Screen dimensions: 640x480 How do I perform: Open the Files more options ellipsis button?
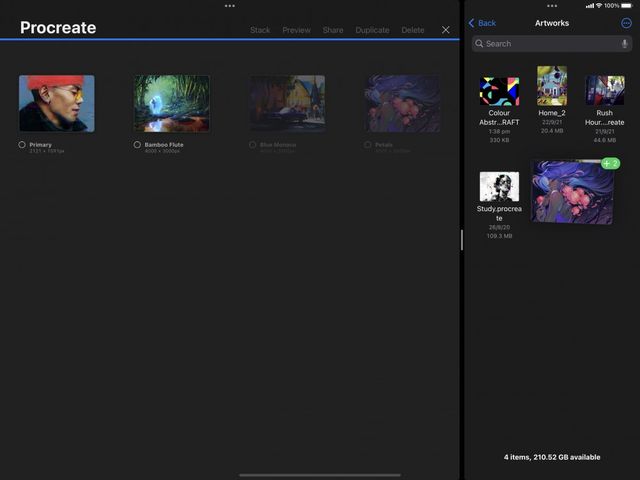(x=626, y=23)
